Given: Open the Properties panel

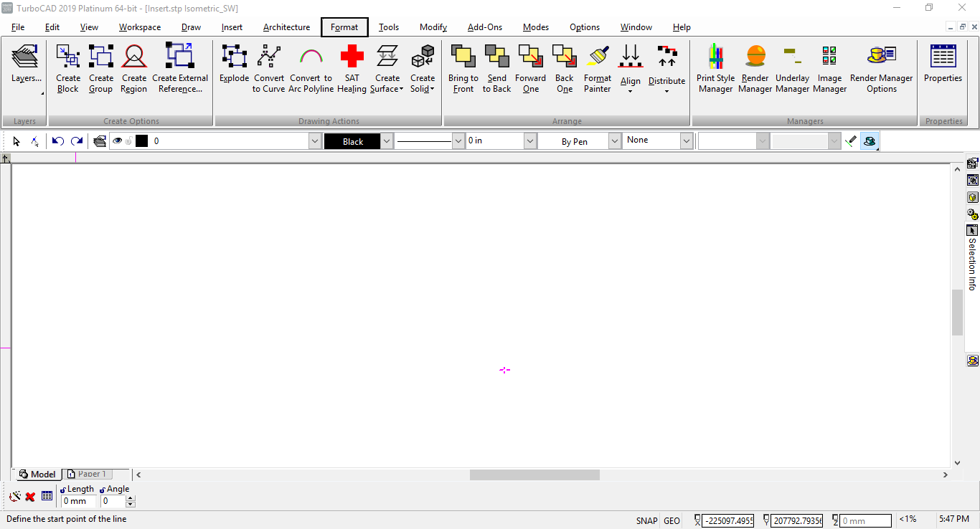Looking at the screenshot, I should [x=943, y=63].
